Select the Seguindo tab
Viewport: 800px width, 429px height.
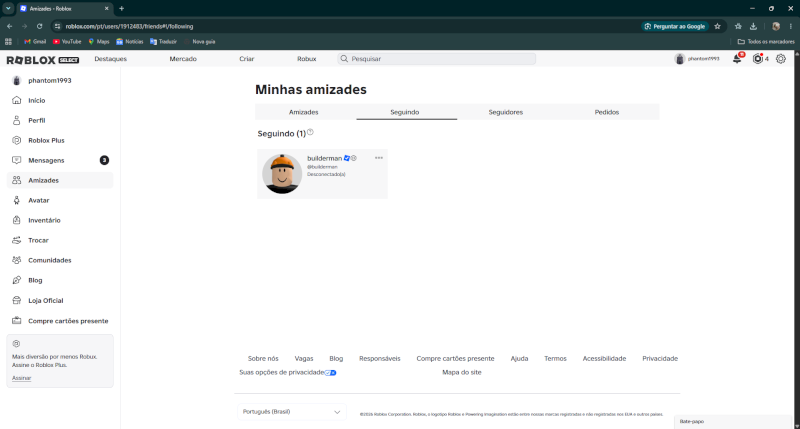click(405, 112)
